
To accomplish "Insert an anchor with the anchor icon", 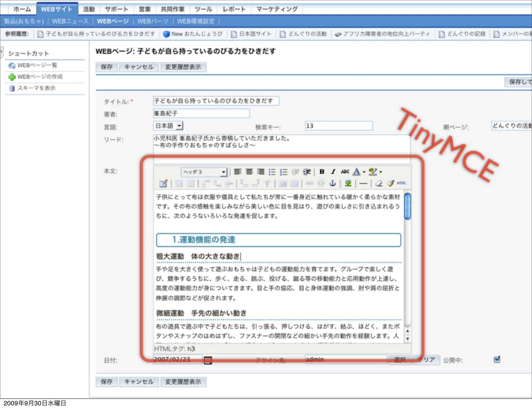I will pyautogui.click(x=332, y=183).
